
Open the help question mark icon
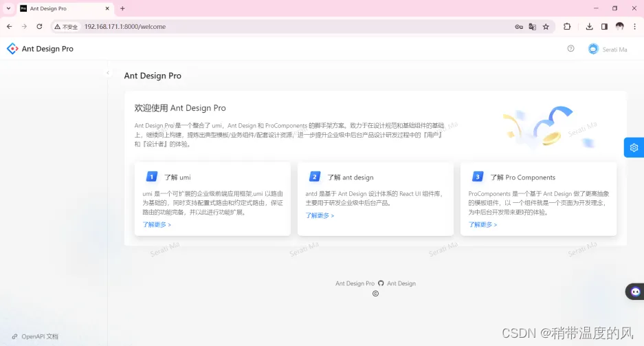[570, 48]
